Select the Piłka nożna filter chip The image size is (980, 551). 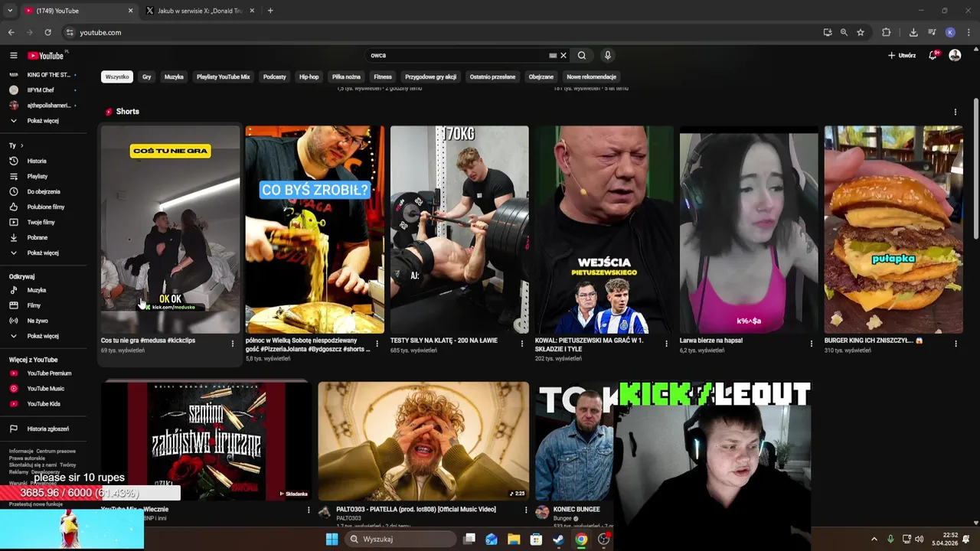pyautogui.click(x=346, y=77)
